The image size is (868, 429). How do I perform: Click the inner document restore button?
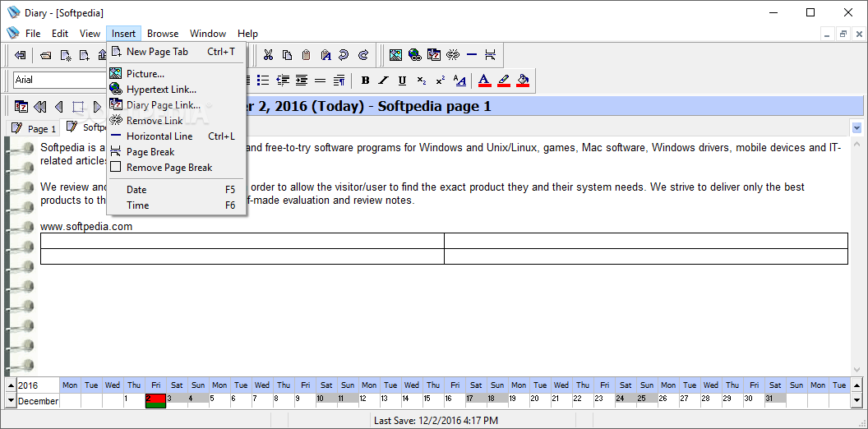[x=843, y=34]
